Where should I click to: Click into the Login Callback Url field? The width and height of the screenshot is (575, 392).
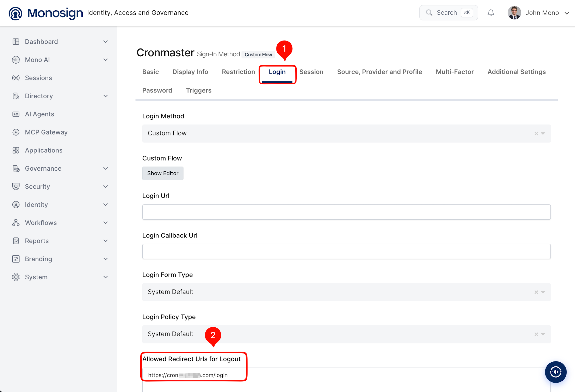tap(346, 251)
